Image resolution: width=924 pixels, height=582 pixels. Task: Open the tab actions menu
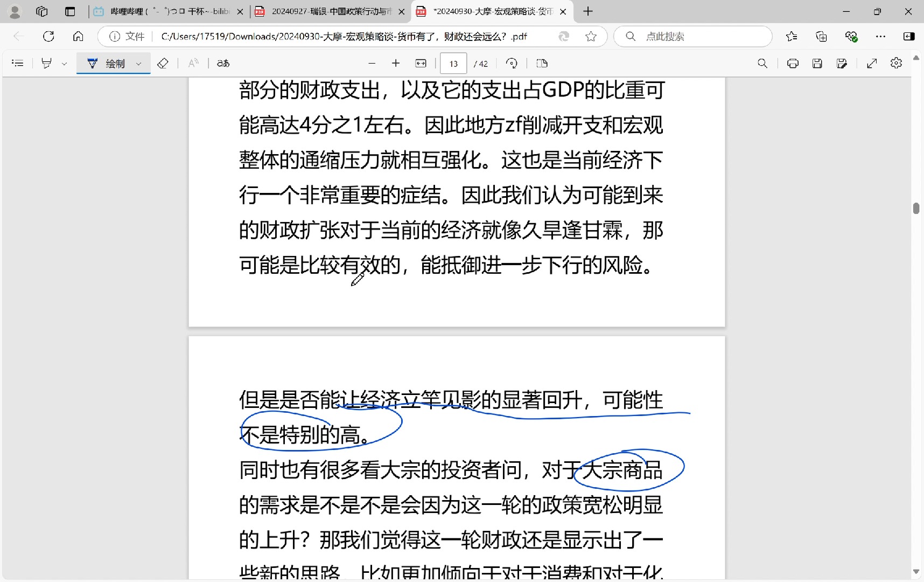point(70,11)
